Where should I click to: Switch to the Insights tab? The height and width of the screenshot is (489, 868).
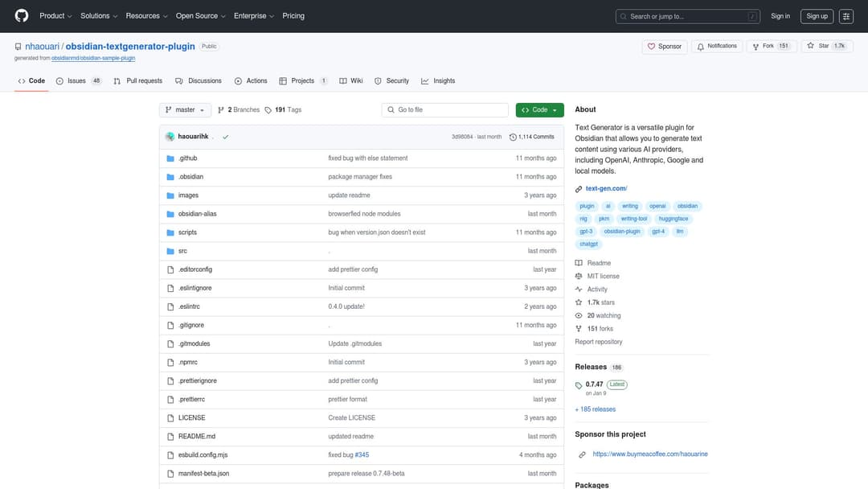point(438,81)
